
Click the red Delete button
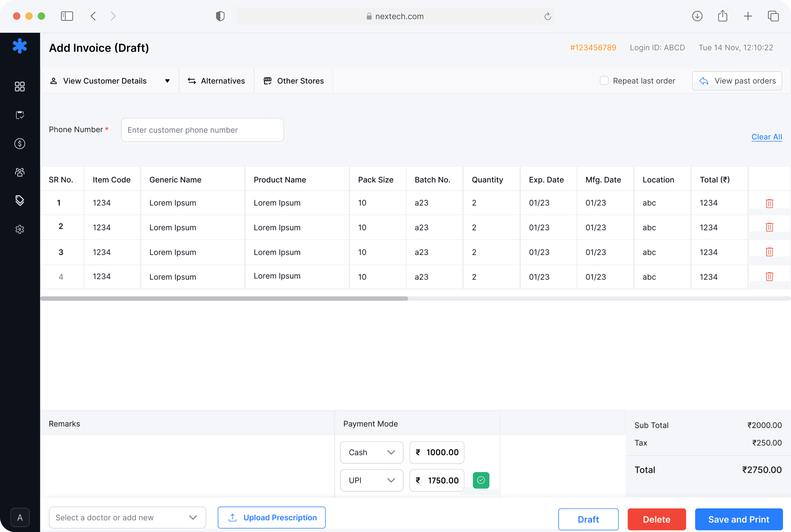[x=657, y=519]
